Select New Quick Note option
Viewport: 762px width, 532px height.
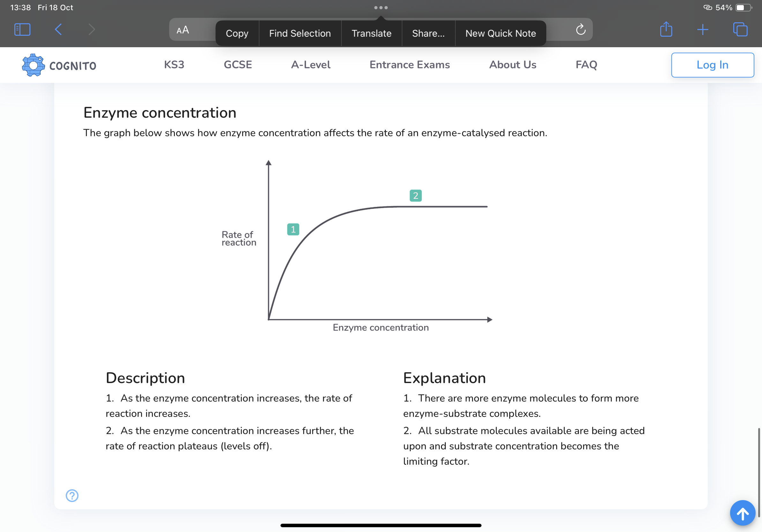pos(500,33)
